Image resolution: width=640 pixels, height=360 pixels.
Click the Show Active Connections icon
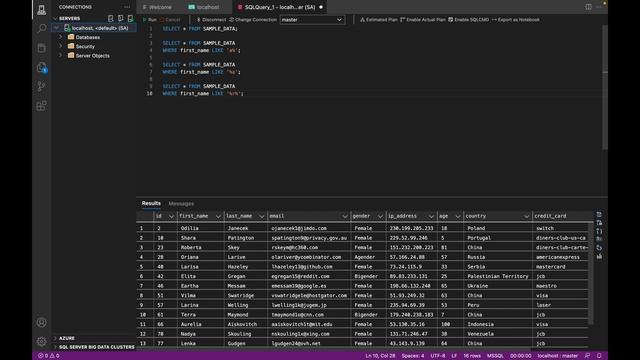(130, 18)
